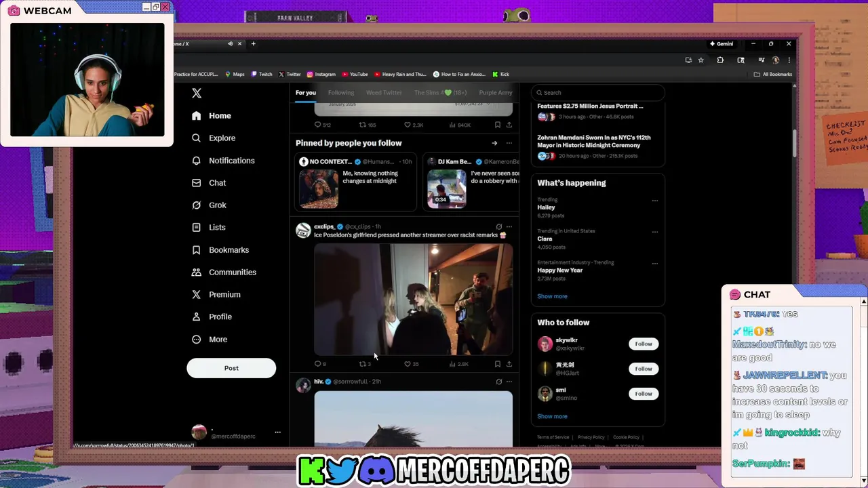Open more options on hiv. post
This screenshot has height=488, width=868.
(509, 382)
